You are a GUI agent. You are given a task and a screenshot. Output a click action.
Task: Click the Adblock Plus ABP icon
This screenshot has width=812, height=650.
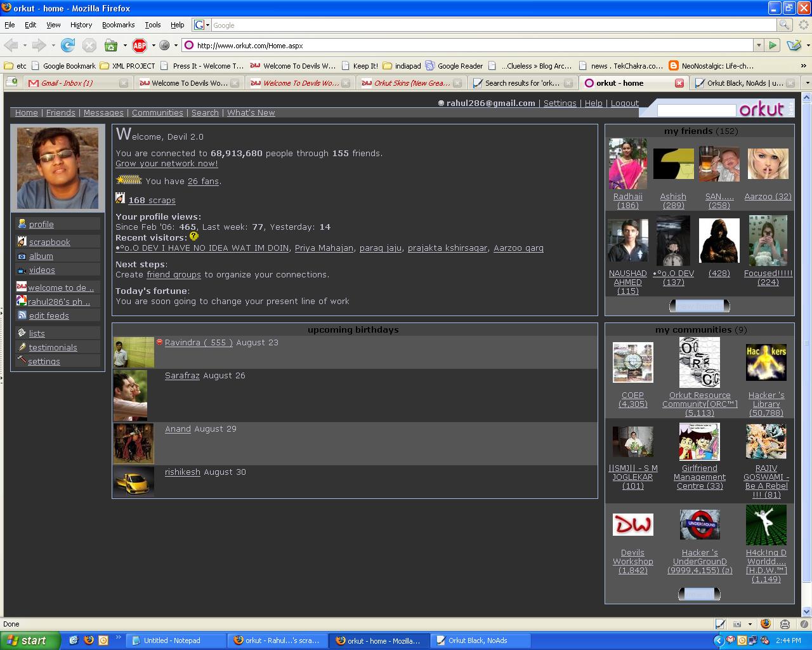pyautogui.click(x=140, y=45)
